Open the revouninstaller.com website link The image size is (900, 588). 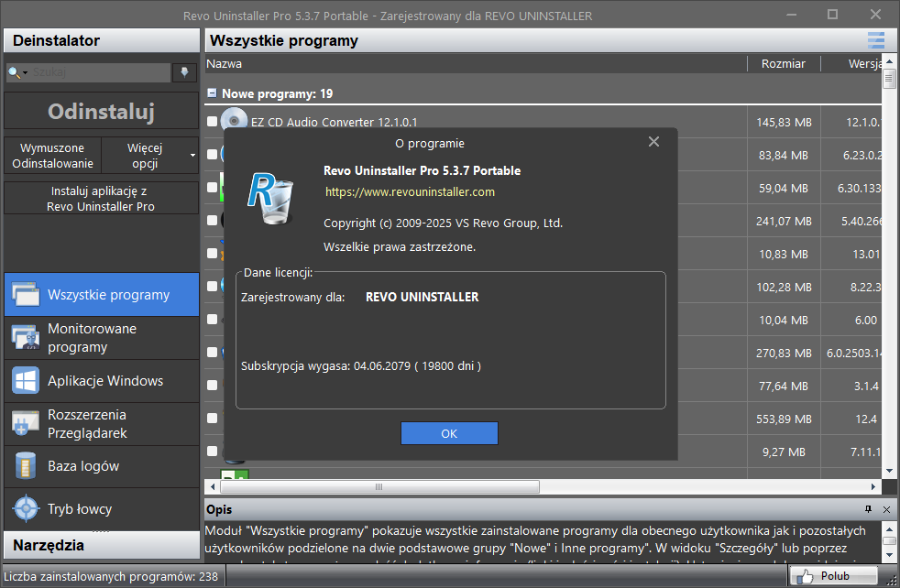click(410, 191)
